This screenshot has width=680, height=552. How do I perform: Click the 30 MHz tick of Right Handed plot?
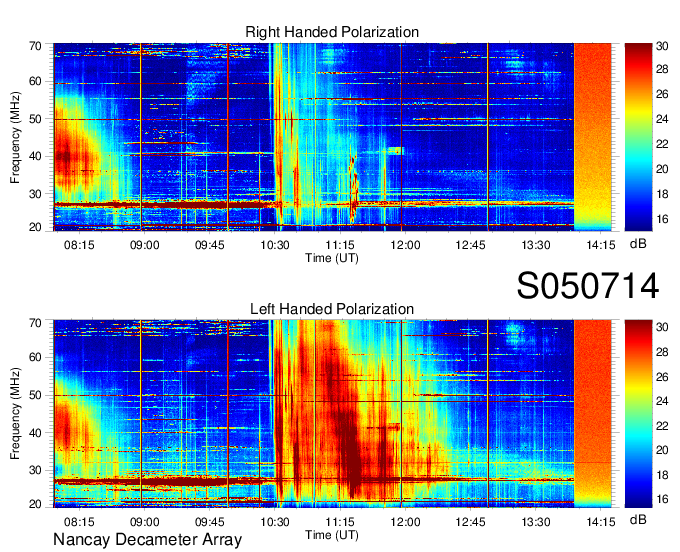pyautogui.click(x=35, y=194)
